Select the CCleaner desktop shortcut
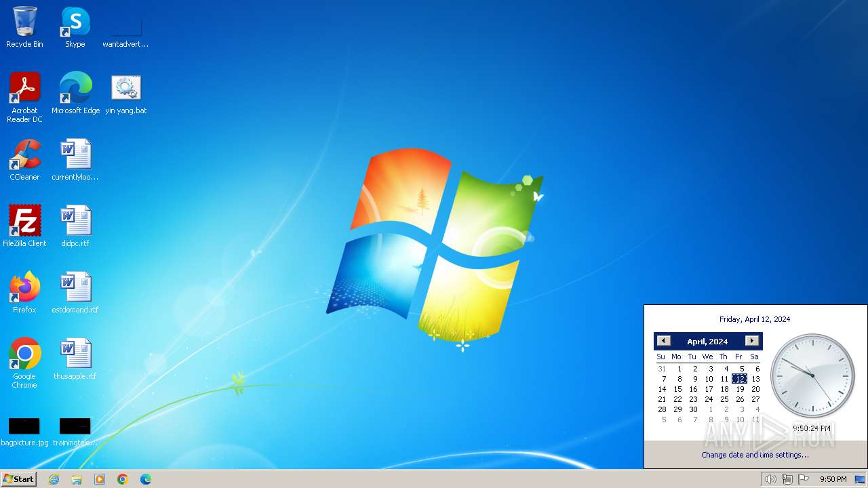This screenshot has height=488, width=868. click(x=24, y=159)
